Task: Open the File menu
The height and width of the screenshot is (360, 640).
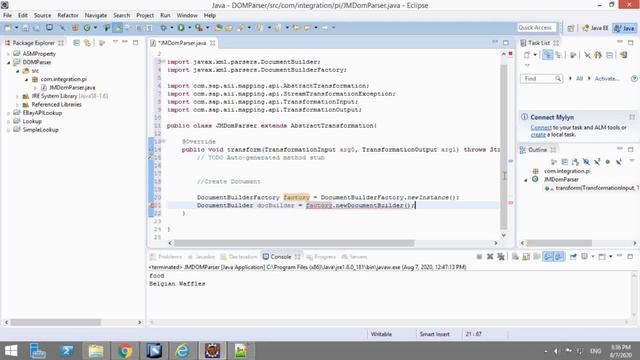Action: tap(7, 16)
